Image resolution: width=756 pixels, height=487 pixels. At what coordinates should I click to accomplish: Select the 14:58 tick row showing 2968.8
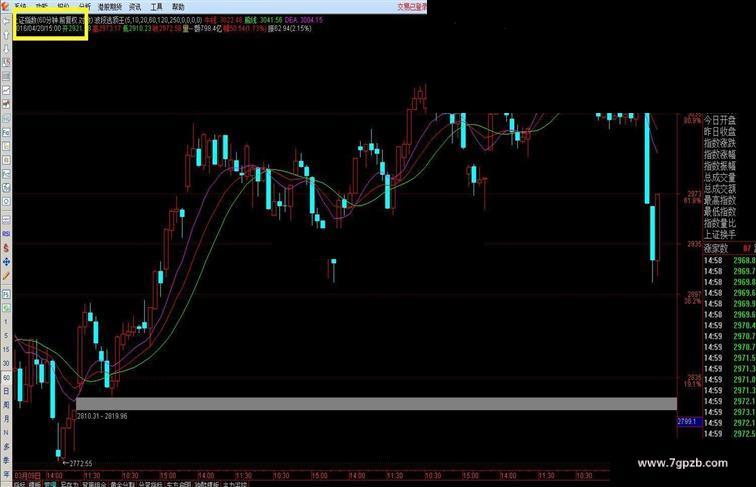click(729, 260)
